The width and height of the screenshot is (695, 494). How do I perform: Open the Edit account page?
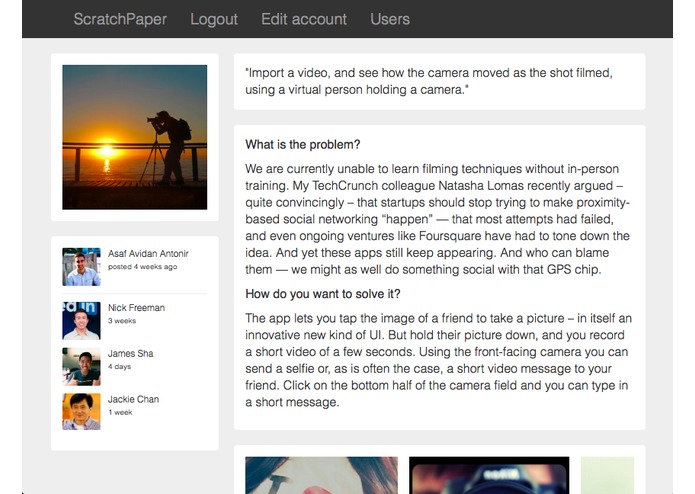coord(304,19)
